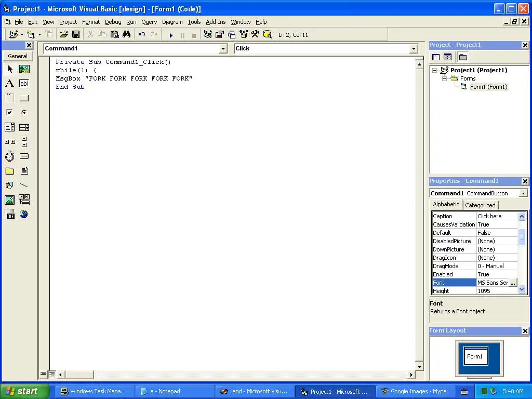Undo the last edit via toolbar

click(142, 35)
